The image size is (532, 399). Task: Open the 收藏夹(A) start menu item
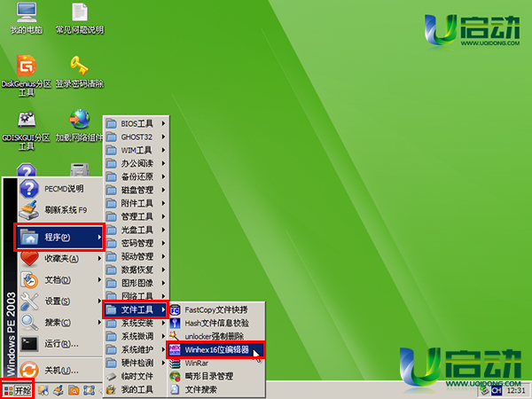(x=60, y=259)
